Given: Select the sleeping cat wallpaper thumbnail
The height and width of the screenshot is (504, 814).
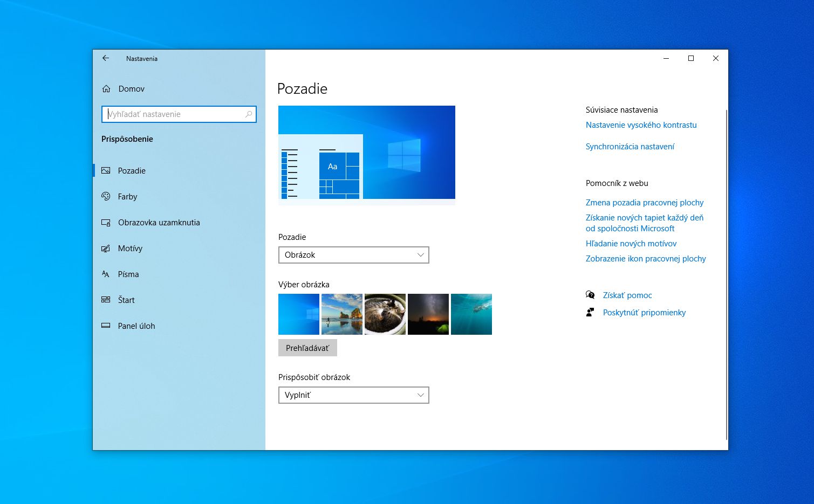Looking at the screenshot, I should point(385,314).
